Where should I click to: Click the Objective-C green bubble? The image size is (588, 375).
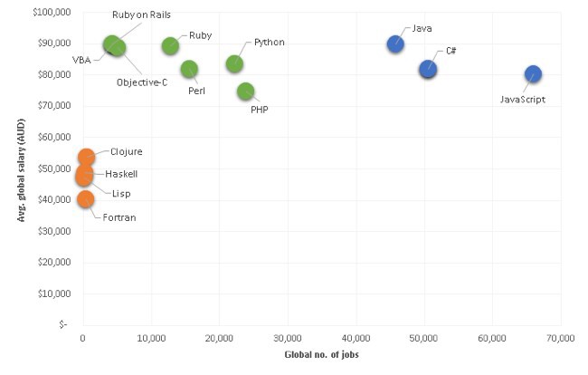pyautogui.click(x=118, y=48)
